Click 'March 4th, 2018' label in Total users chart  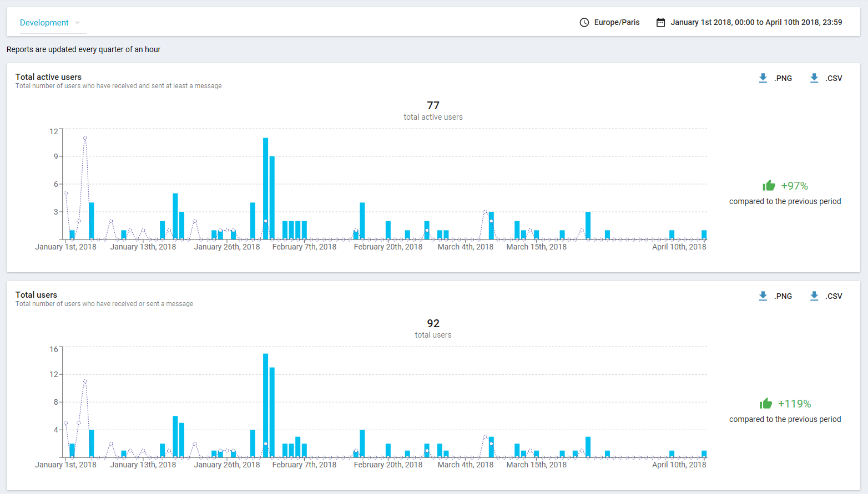click(x=465, y=465)
